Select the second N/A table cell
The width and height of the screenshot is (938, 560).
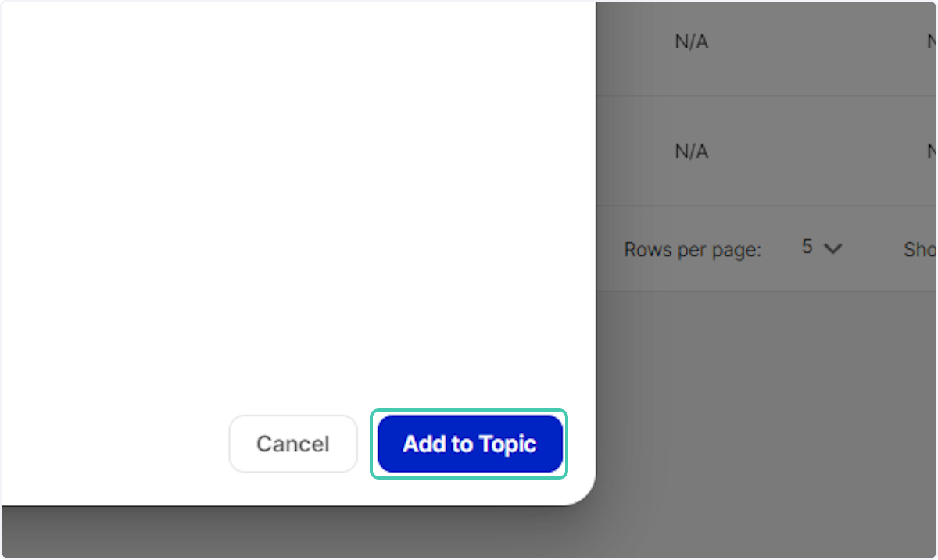click(691, 151)
